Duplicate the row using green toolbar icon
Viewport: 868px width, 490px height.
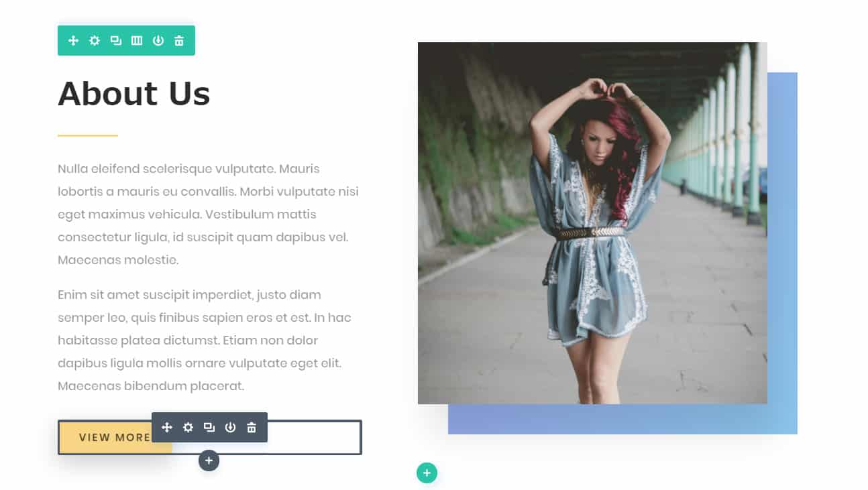point(116,41)
